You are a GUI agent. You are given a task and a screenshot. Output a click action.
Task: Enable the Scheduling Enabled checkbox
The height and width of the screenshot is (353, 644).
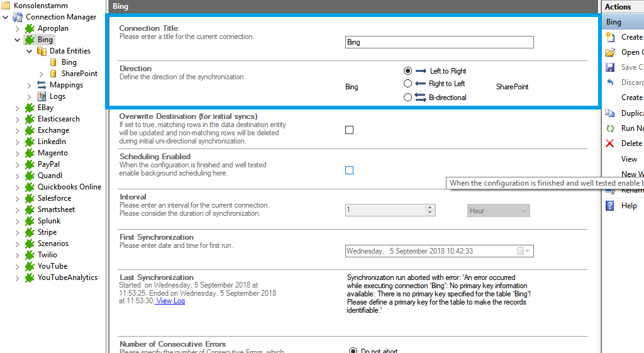pyautogui.click(x=350, y=171)
